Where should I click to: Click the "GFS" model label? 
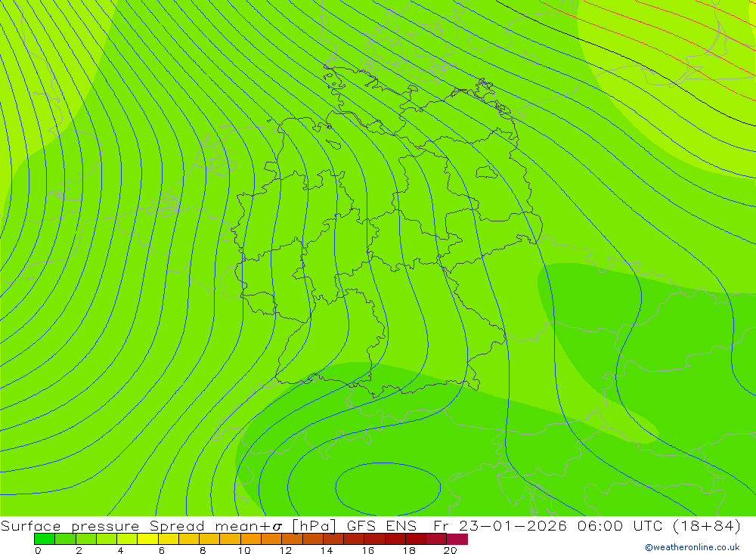[x=361, y=525]
